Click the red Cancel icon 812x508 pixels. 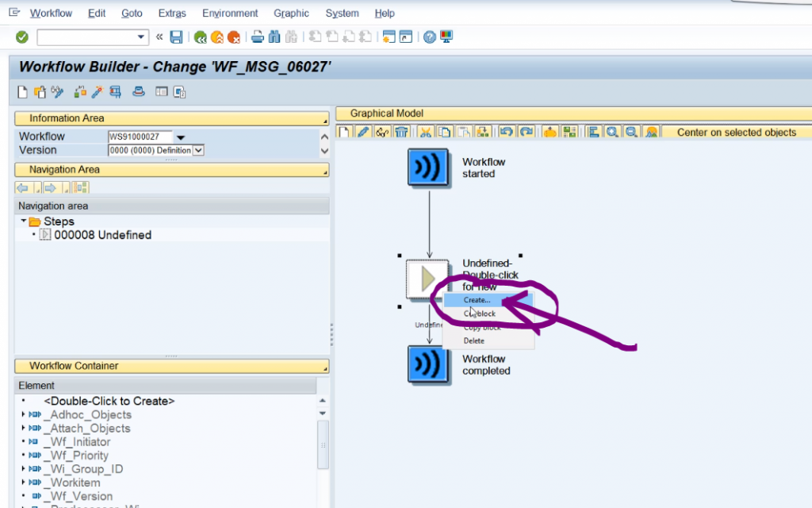click(x=234, y=37)
